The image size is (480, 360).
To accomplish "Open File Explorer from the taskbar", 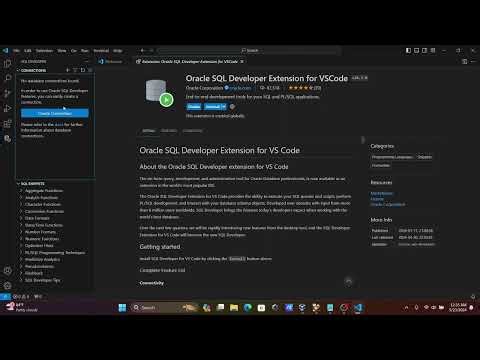I will [234, 308].
